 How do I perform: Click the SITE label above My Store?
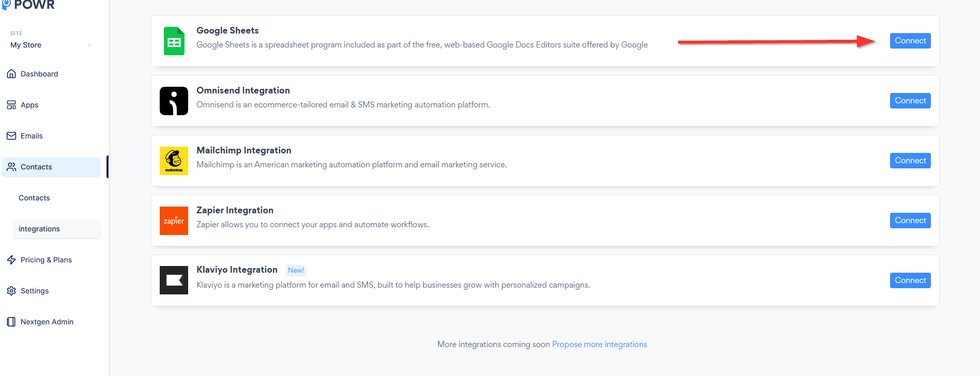click(x=17, y=33)
